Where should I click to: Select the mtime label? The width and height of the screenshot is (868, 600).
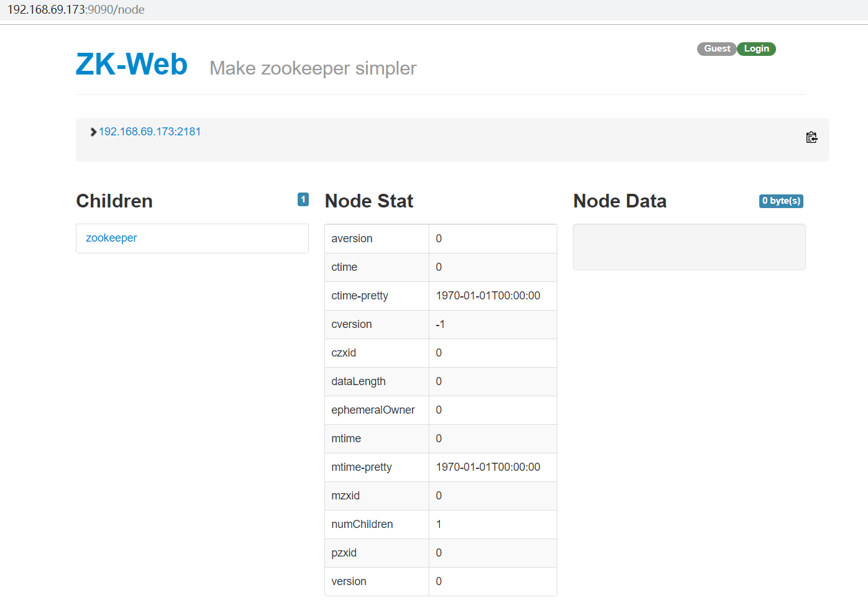click(x=346, y=439)
